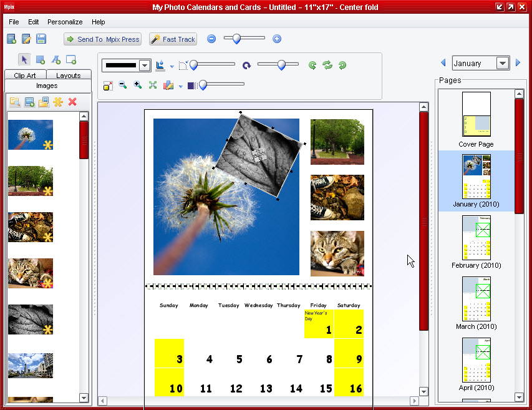Go to next month with right arrow
Image resolution: width=532 pixels, height=410 pixels.
pos(518,63)
